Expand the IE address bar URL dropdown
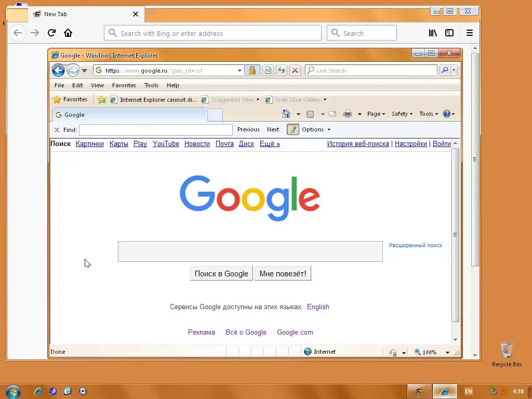532x399 pixels. [240, 71]
